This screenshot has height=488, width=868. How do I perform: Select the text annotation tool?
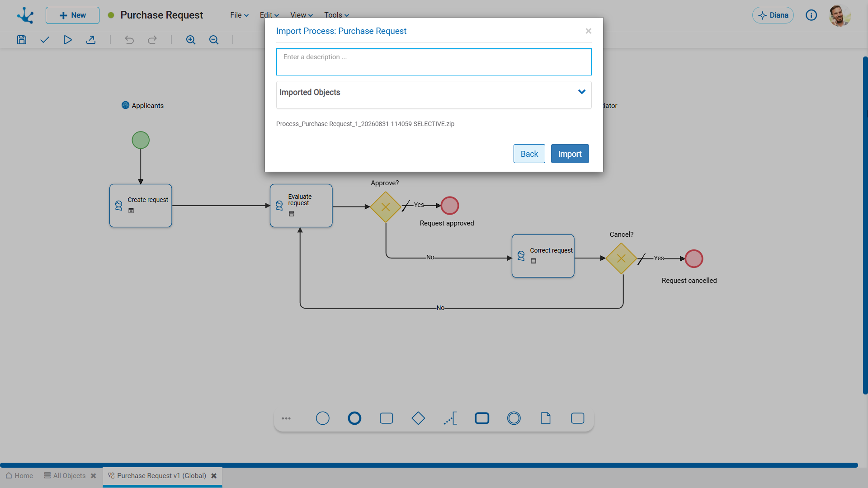pyautogui.click(x=450, y=418)
